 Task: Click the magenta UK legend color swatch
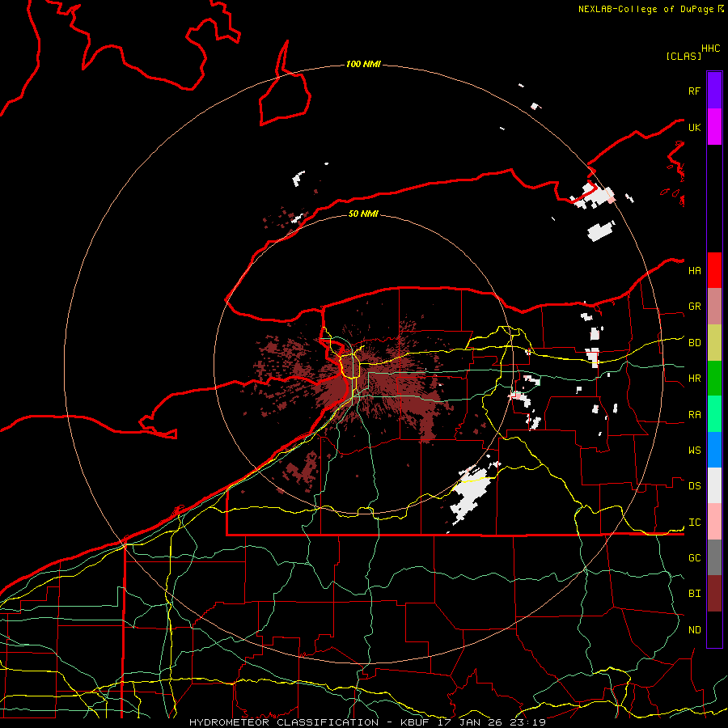coord(714,127)
